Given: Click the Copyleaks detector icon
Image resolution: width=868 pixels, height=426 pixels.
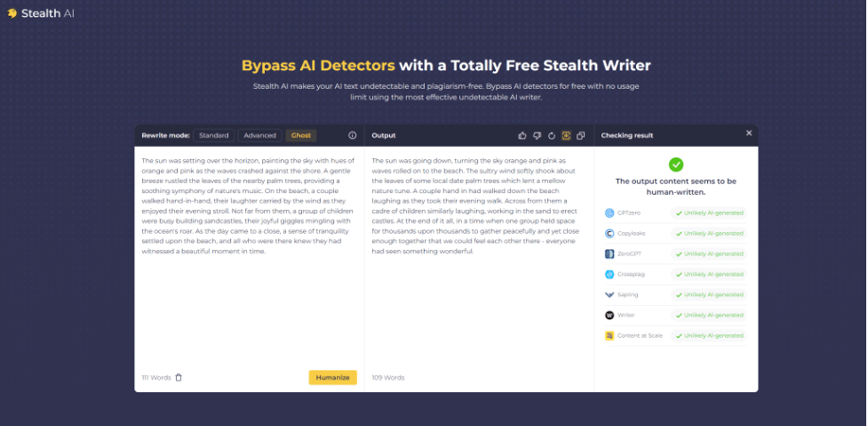Looking at the screenshot, I should 609,233.
